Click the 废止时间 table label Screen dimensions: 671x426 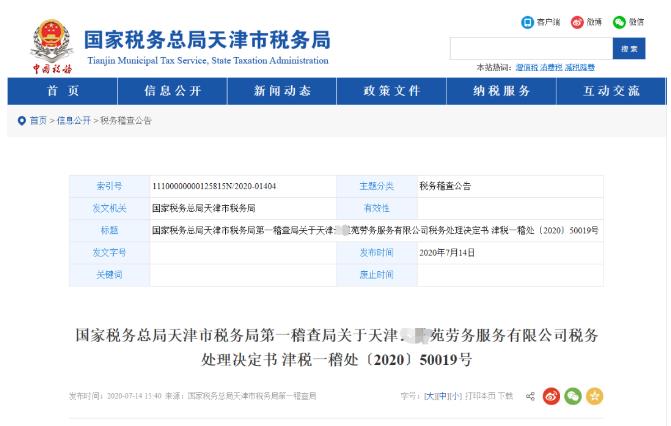376,274
